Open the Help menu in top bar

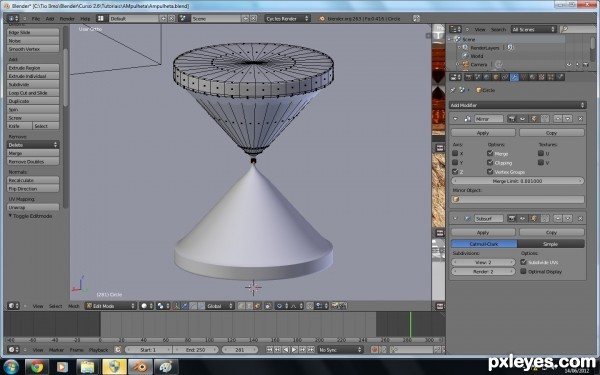(85, 18)
